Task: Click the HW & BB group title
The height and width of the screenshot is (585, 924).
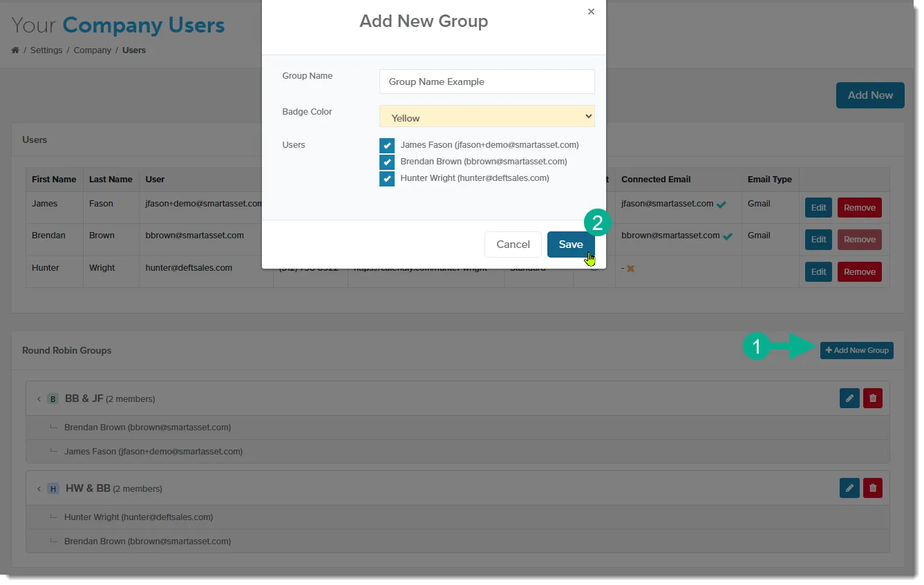Action: point(88,488)
